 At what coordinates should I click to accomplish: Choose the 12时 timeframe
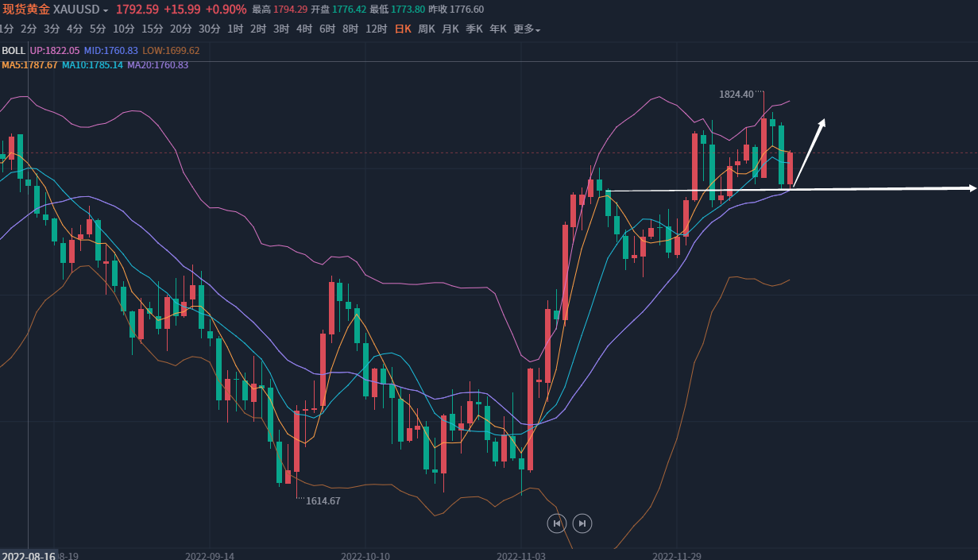377,29
